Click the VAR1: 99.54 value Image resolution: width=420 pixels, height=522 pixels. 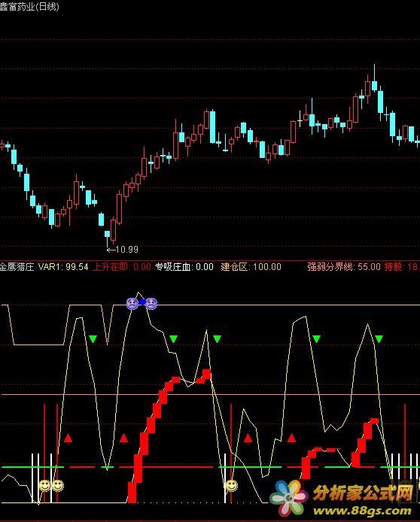point(63,267)
